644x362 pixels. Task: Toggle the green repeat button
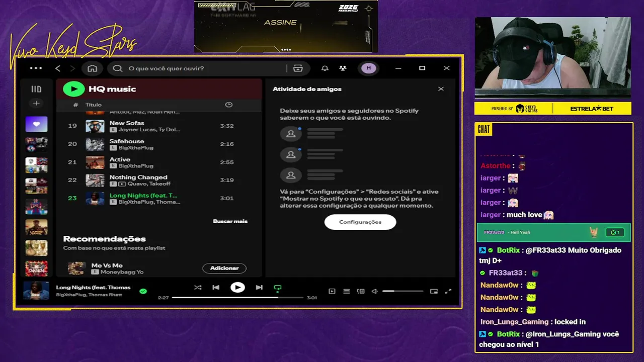pos(277,288)
